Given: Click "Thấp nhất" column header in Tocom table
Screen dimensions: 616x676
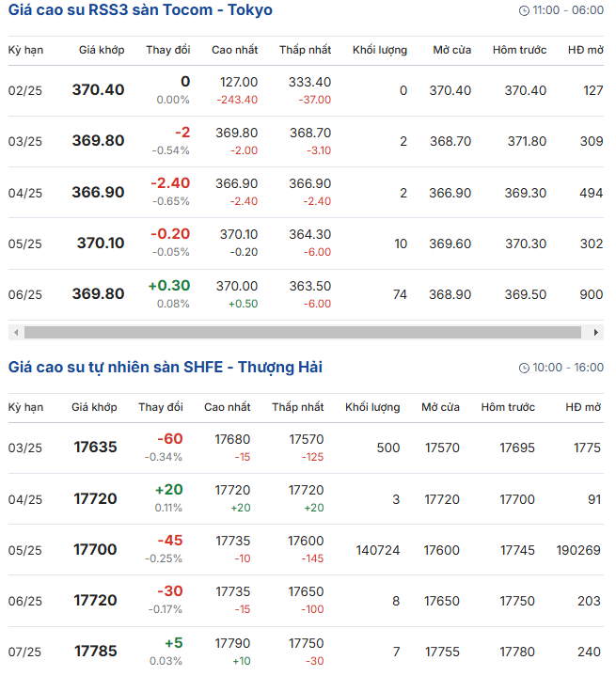Looking at the screenshot, I should coord(305,49).
